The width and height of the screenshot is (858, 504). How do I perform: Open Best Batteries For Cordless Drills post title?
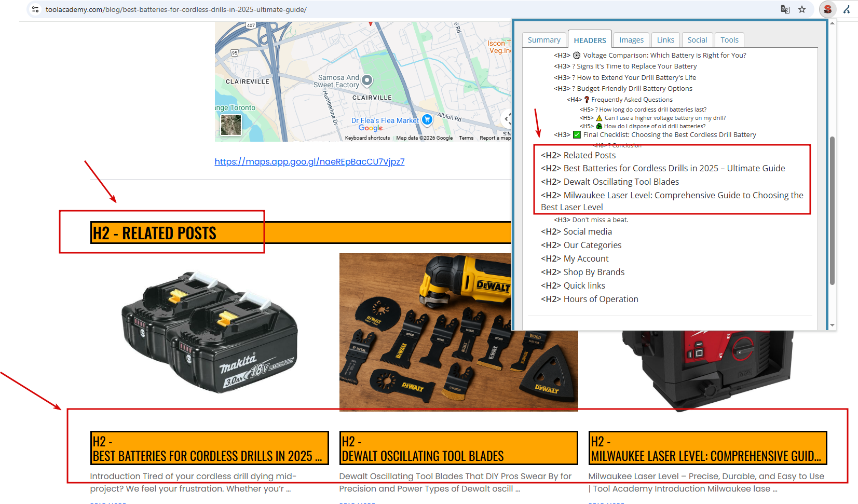click(x=209, y=448)
